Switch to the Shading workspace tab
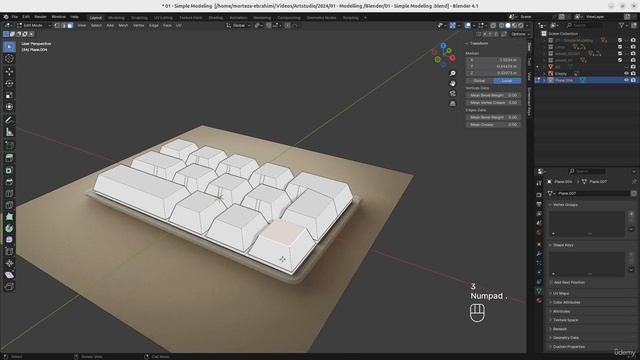 [216, 18]
